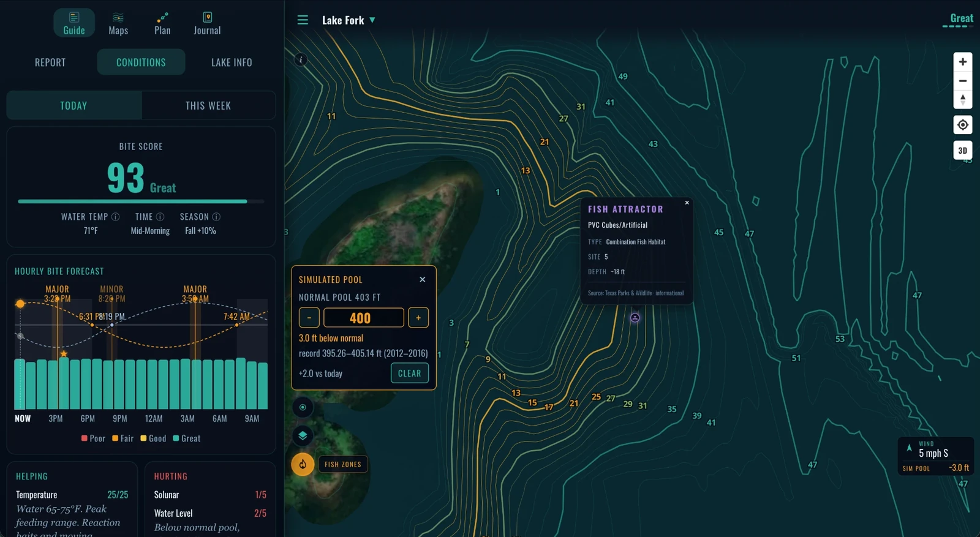Zoom out on the map
The width and height of the screenshot is (980, 537).
963,81
